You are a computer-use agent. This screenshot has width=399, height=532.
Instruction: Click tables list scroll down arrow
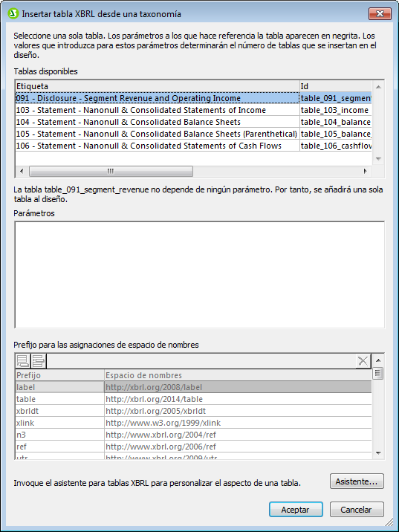378,159
